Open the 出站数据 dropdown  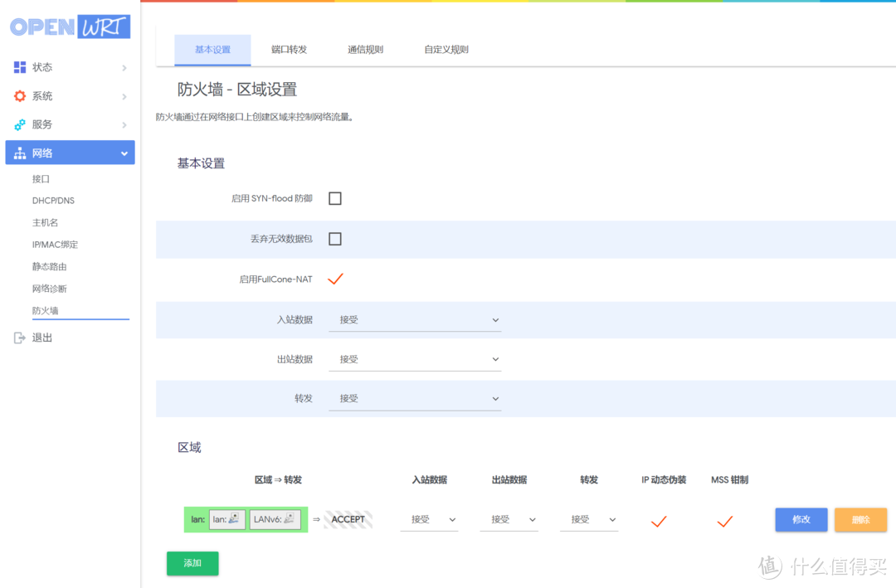pos(415,358)
